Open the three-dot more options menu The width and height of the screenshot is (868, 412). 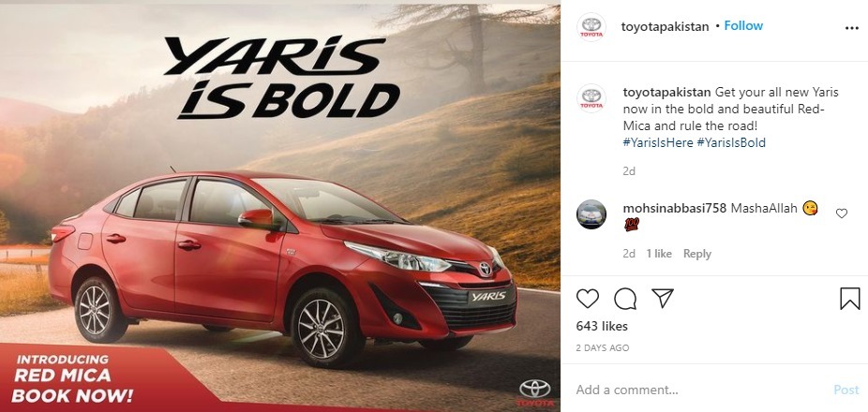point(852,28)
